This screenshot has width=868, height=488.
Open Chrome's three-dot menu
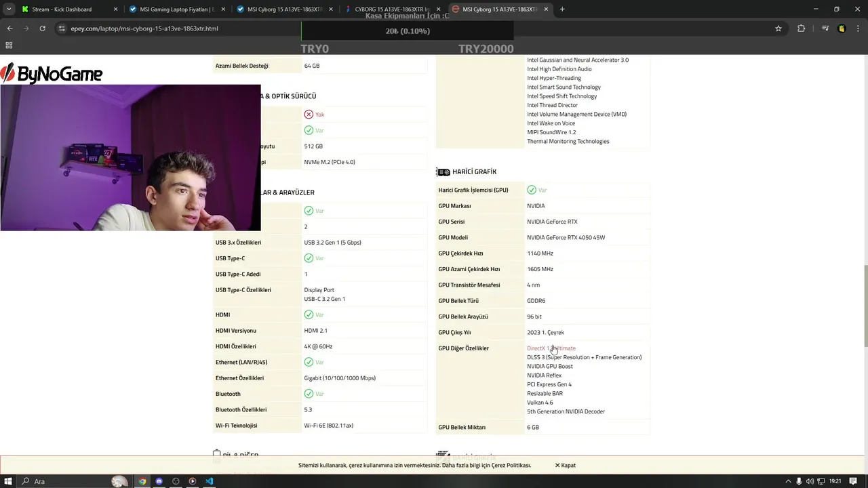[x=859, y=28]
